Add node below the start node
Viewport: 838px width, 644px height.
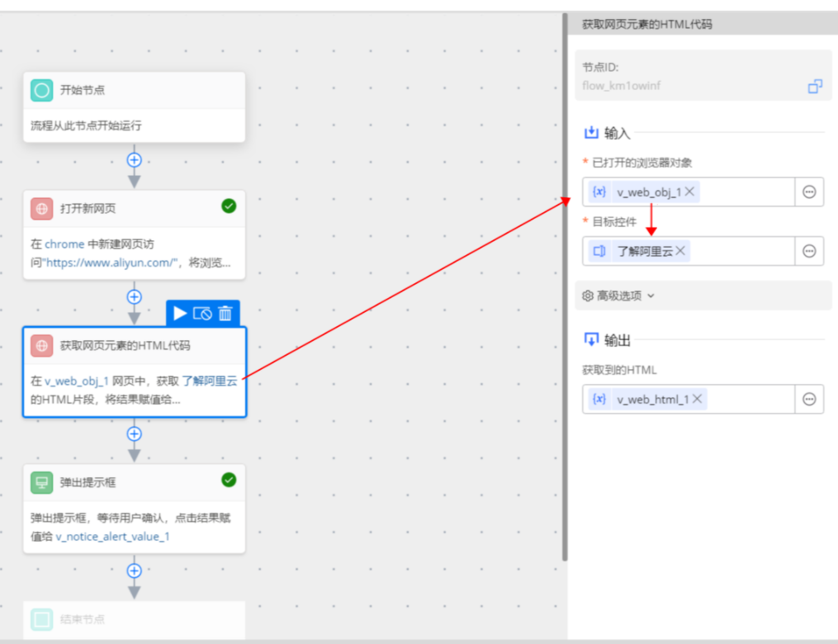click(x=134, y=160)
